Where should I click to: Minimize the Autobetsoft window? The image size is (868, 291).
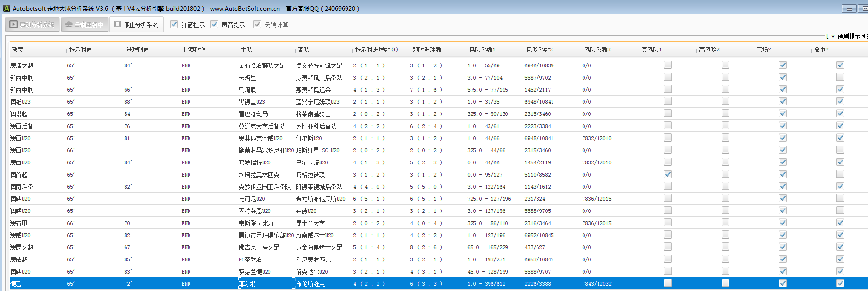849,8
